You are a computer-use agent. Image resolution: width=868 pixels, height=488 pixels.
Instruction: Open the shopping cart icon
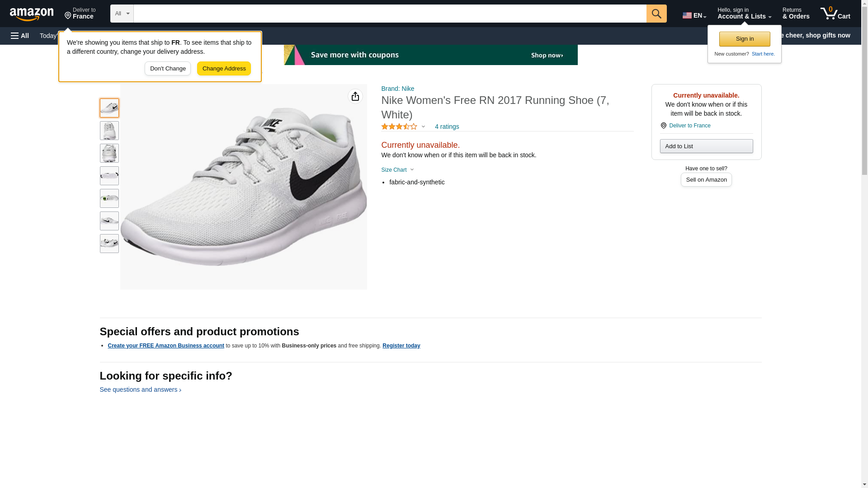pyautogui.click(x=835, y=14)
